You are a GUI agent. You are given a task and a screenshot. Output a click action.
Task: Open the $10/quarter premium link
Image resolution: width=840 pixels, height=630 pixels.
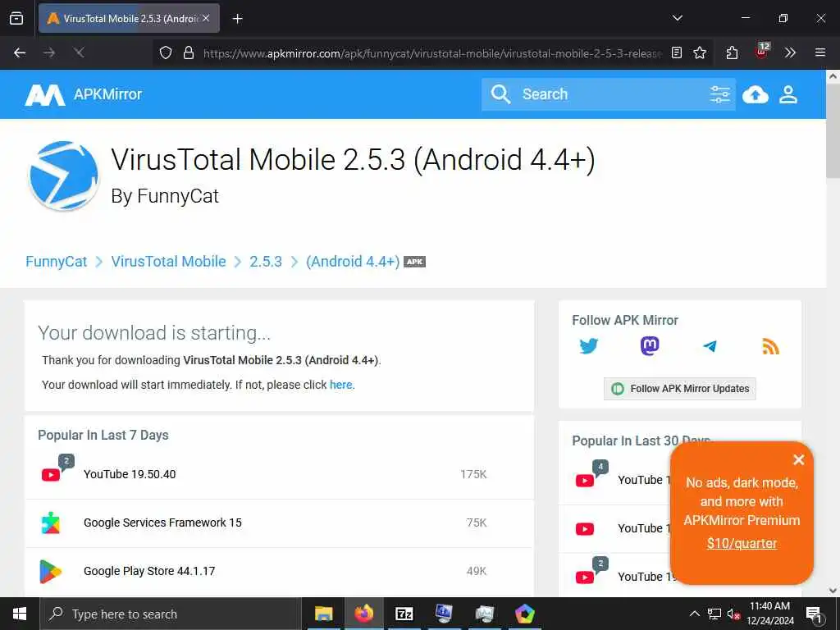click(742, 543)
